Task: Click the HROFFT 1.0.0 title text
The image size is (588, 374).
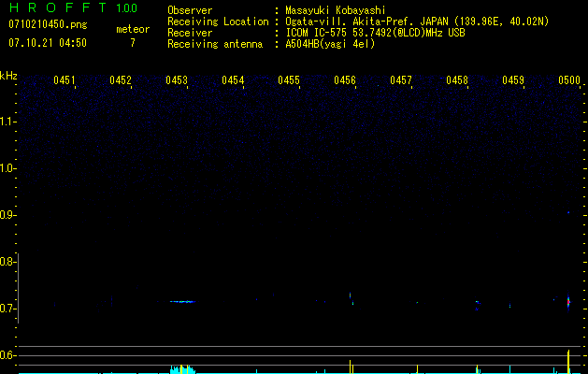Action: coord(74,7)
